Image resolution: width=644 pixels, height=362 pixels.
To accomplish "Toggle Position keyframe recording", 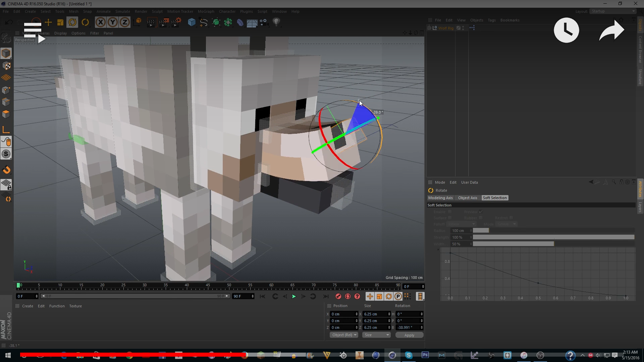I will pos(370,297).
